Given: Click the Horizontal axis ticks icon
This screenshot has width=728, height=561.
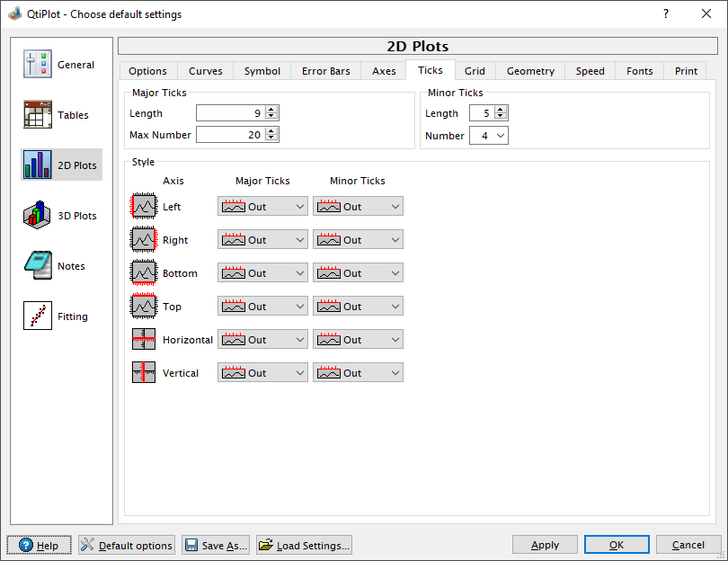Looking at the screenshot, I should pyautogui.click(x=144, y=340).
